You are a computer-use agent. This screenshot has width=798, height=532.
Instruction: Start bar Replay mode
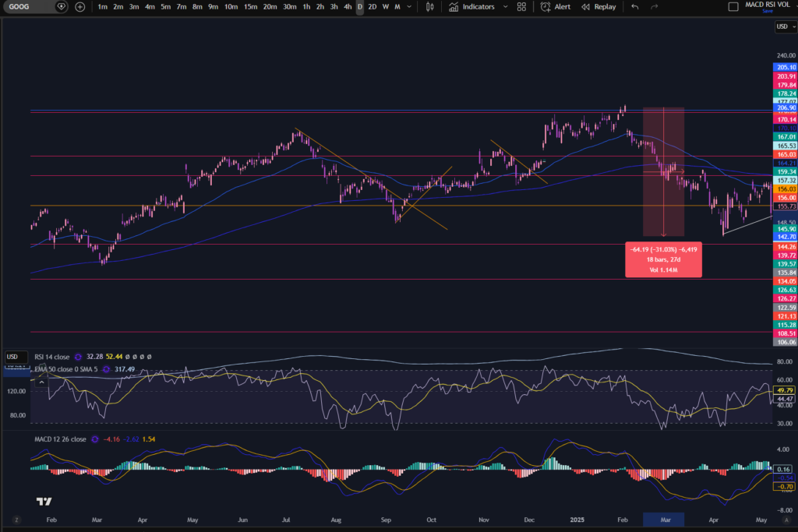pyautogui.click(x=598, y=6)
